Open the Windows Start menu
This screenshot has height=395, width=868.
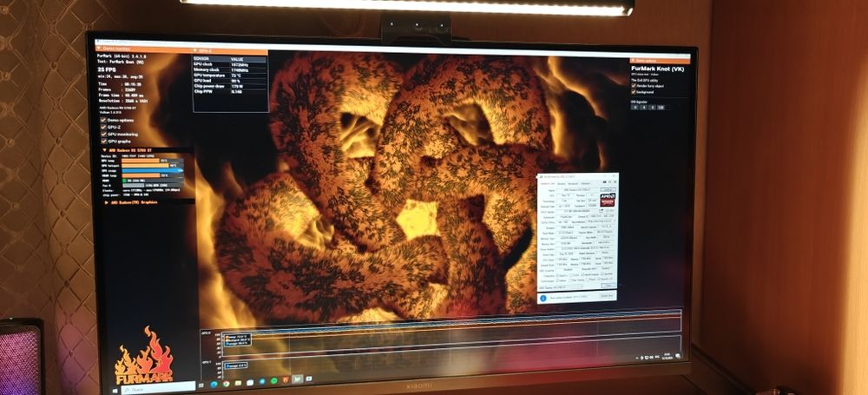115,391
